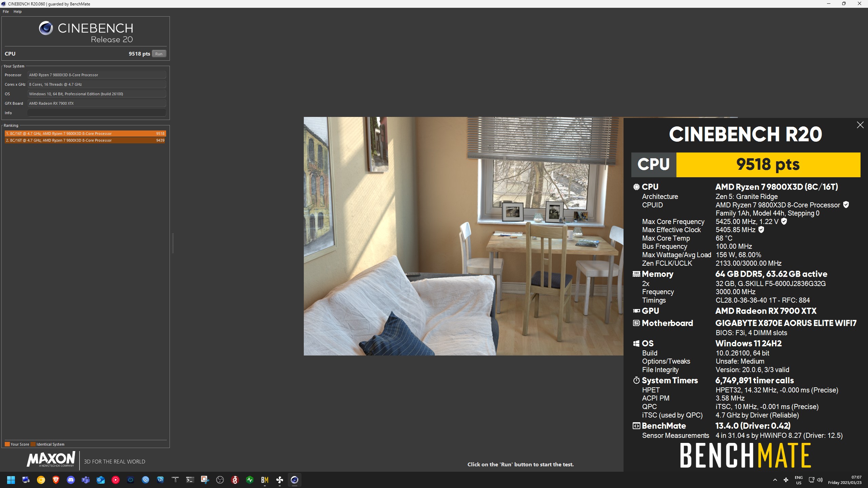Click the Motherboard icon in BenchMate panel
The width and height of the screenshot is (868, 488).
tap(636, 323)
